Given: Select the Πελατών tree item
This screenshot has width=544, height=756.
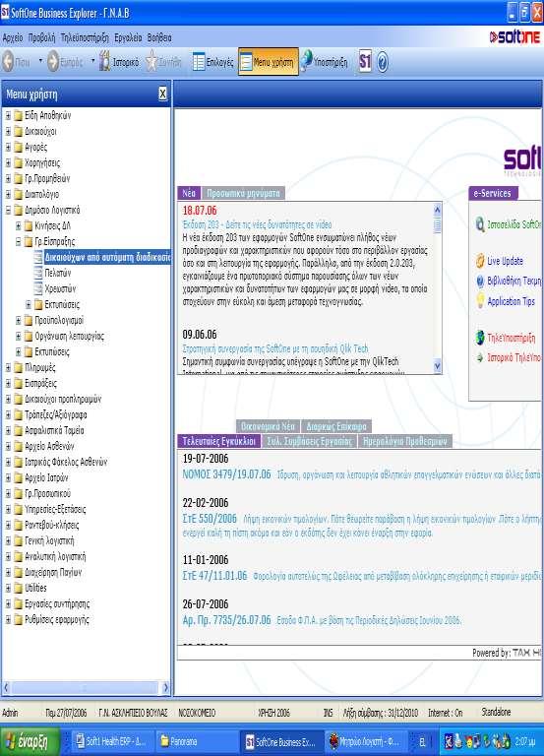Looking at the screenshot, I should (x=58, y=274).
